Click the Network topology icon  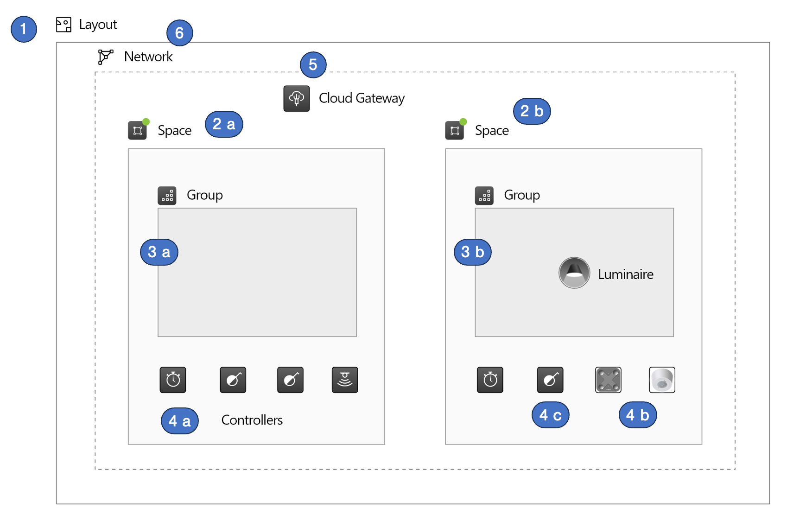(106, 57)
